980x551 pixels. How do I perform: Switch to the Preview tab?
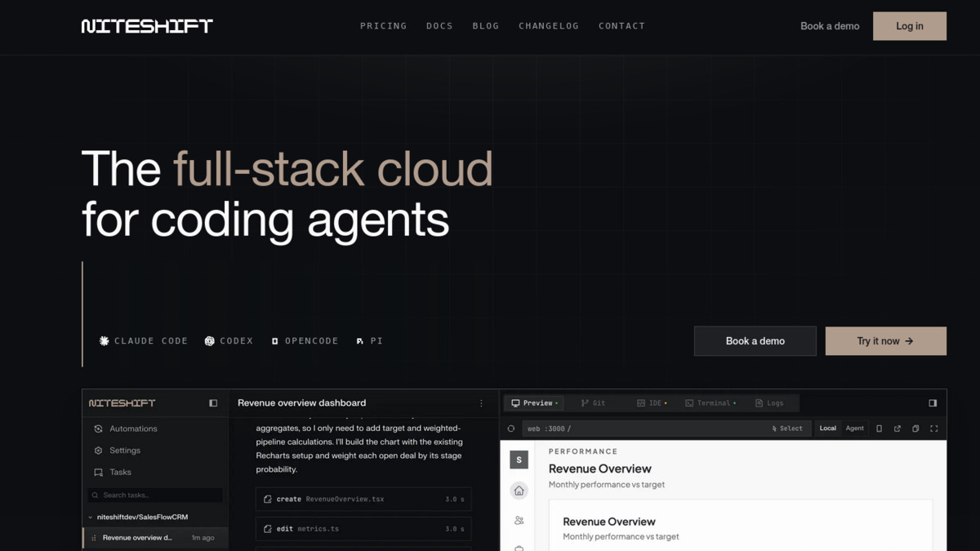coord(534,403)
